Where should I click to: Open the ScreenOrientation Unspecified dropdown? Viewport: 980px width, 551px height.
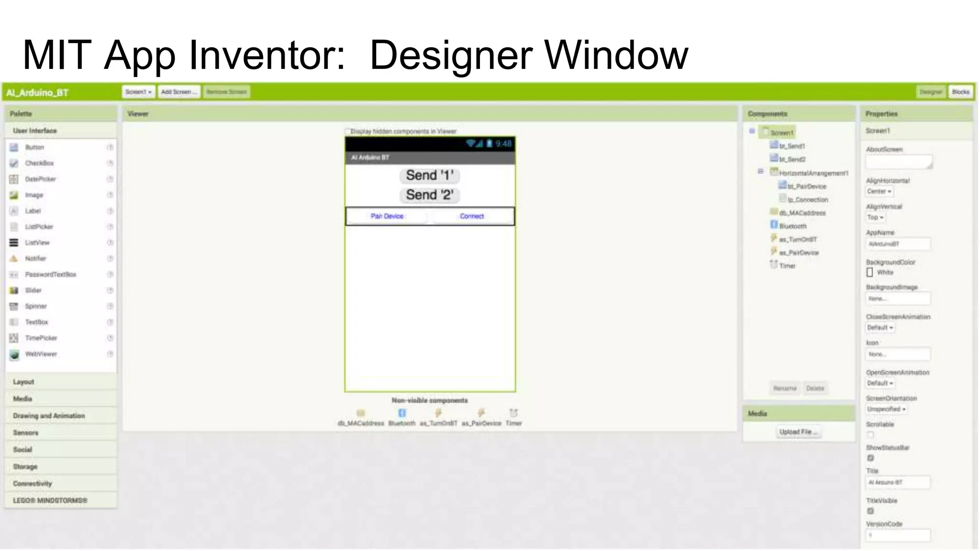click(x=886, y=409)
